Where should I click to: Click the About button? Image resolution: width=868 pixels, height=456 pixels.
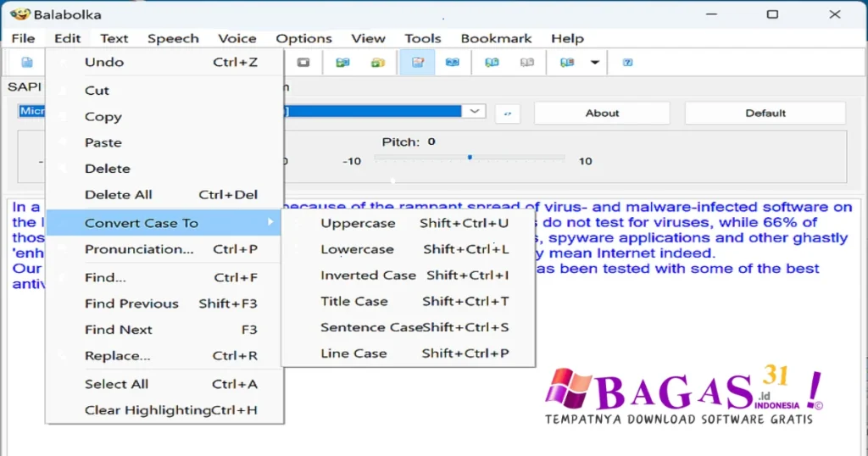pos(602,113)
